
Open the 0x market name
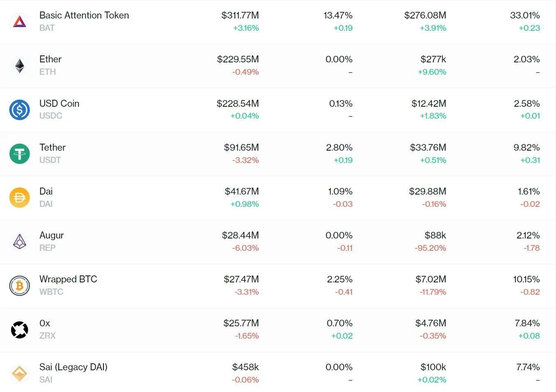tap(45, 323)
